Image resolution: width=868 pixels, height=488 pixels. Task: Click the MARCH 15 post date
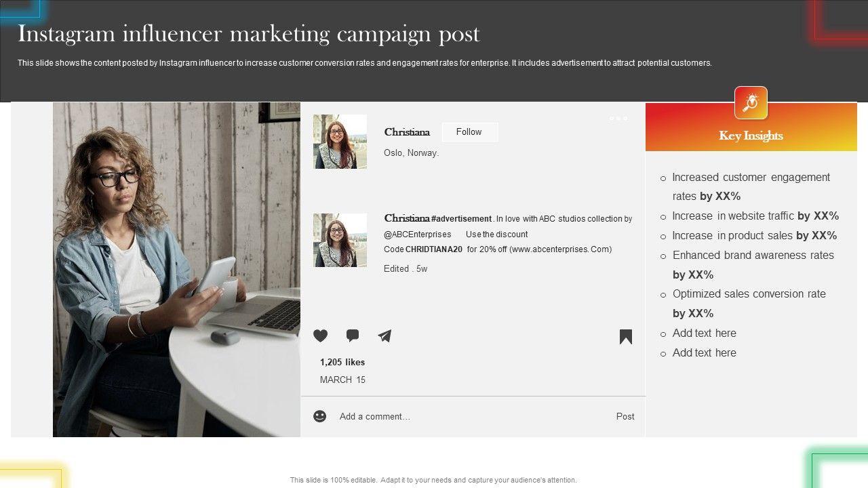coord(342,380)
